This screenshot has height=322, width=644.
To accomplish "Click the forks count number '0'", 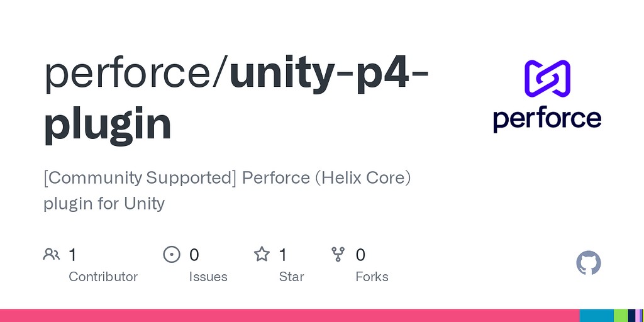I will click(x=360, y=255).
